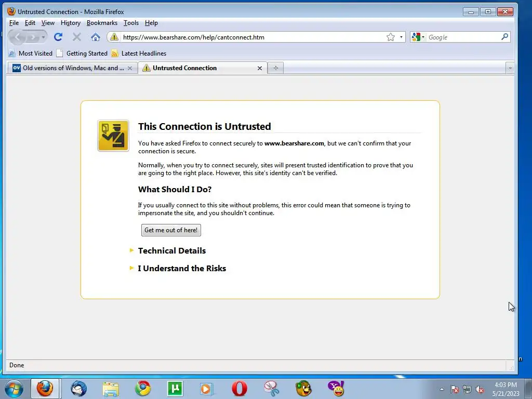Open Getting Started bookmark
Viewport: 532px width, 399px height.
coord(82,54)
